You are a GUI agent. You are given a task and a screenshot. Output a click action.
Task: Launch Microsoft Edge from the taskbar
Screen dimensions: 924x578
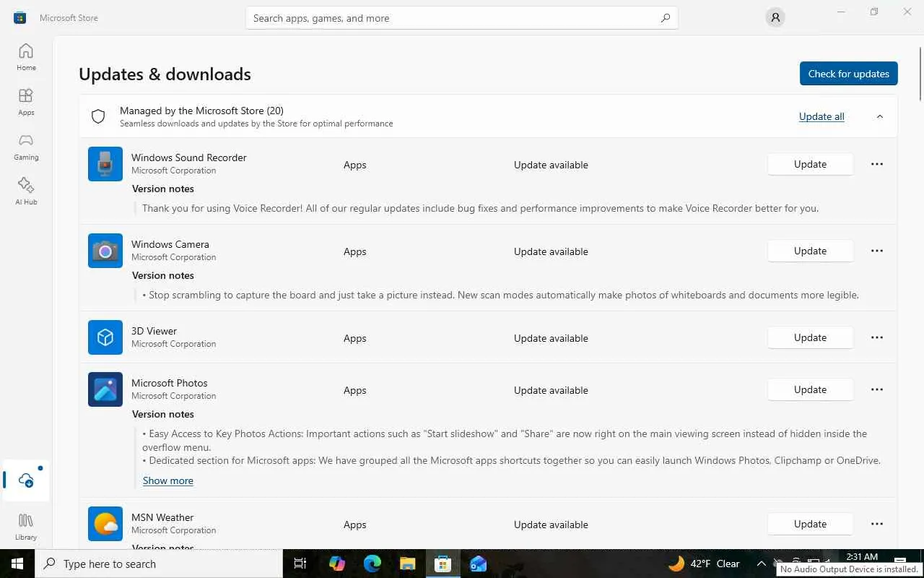click(x=372, y=564)
